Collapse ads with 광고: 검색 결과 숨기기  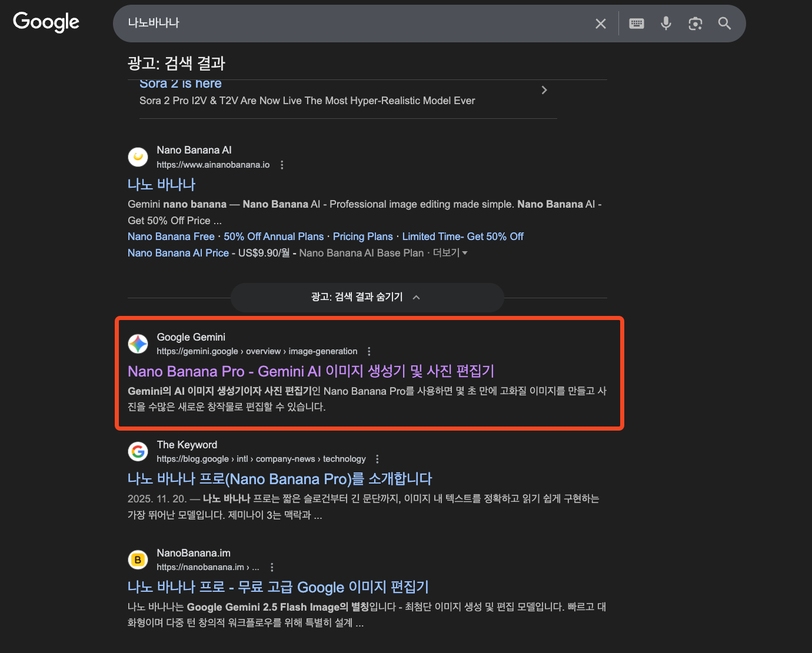pos(366,297)
